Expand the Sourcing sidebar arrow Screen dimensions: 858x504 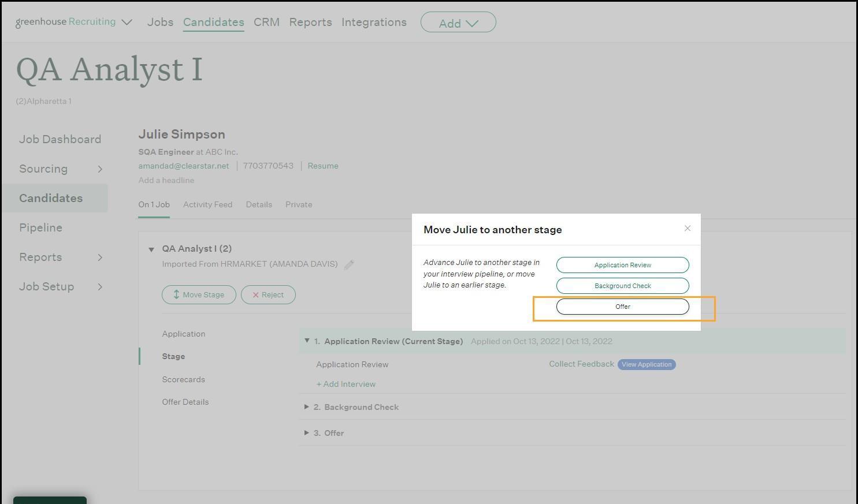coord(100,169)
